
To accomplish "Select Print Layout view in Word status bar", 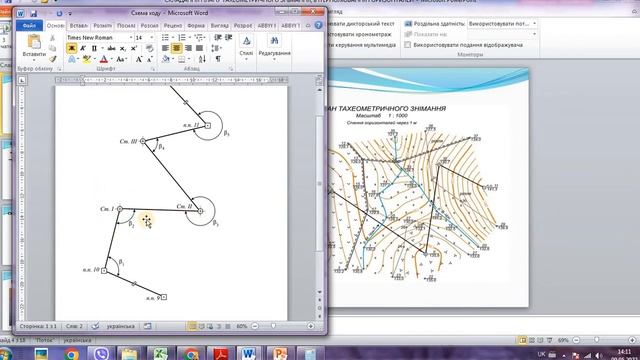I will tap(192, 326).
